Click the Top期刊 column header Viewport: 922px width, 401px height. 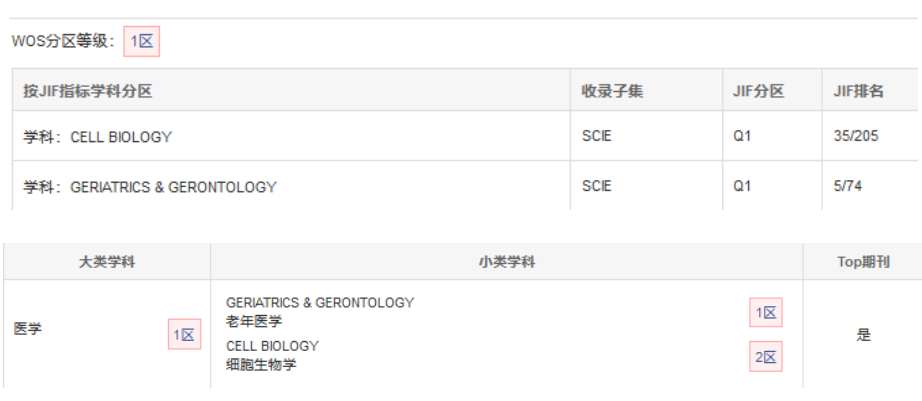862,262
